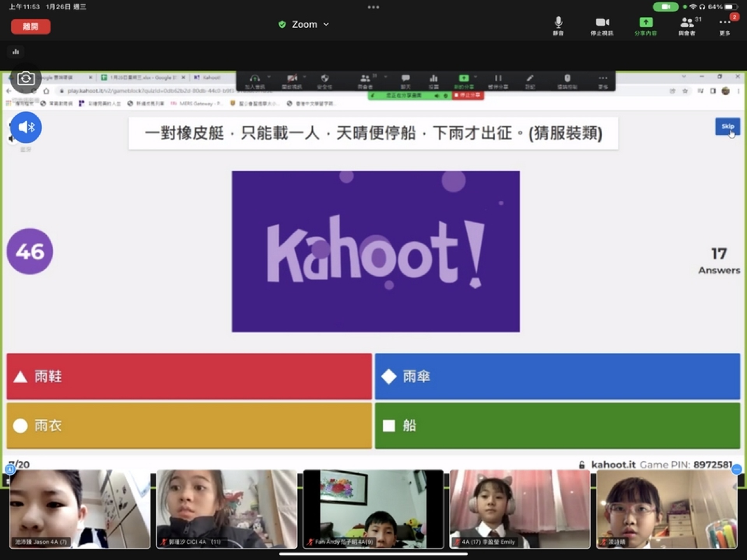Open the MERS Gateway bookmark
The height and width of the screenshot is (560, 747).
(x=196, y=103)
